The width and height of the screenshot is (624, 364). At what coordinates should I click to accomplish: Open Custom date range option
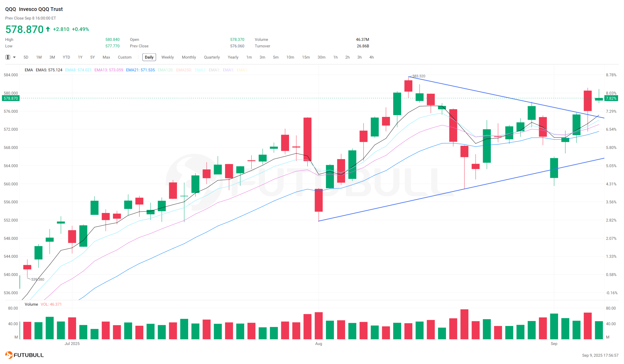[125, 57]
